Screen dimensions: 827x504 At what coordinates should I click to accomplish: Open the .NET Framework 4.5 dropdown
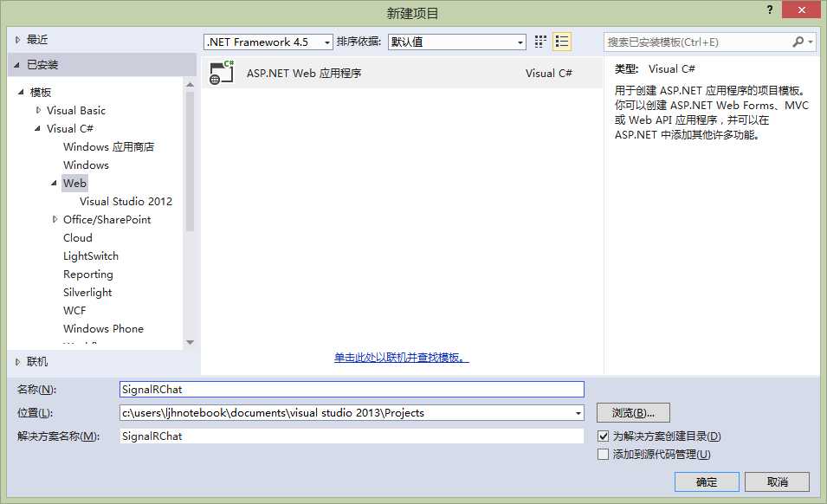point(268,42)
